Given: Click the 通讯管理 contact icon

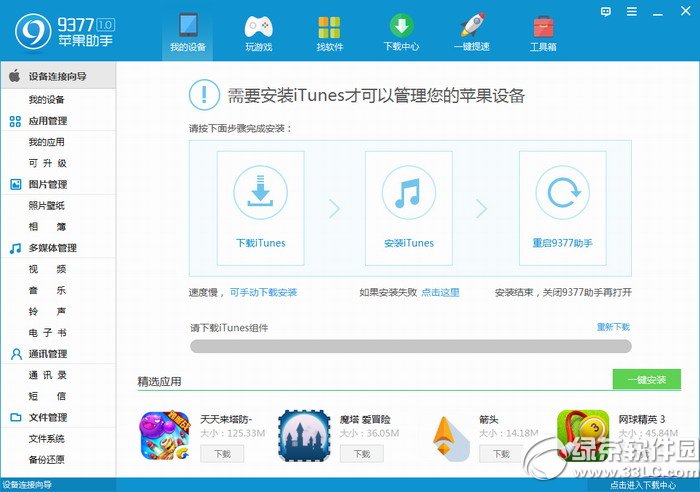Looking at the screenshot, I should pyautogui.click(x=16, y=354).
